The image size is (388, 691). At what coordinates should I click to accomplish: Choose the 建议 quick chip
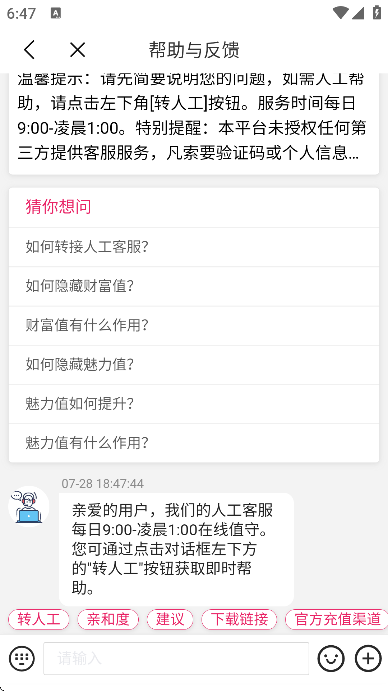point(170,619)
